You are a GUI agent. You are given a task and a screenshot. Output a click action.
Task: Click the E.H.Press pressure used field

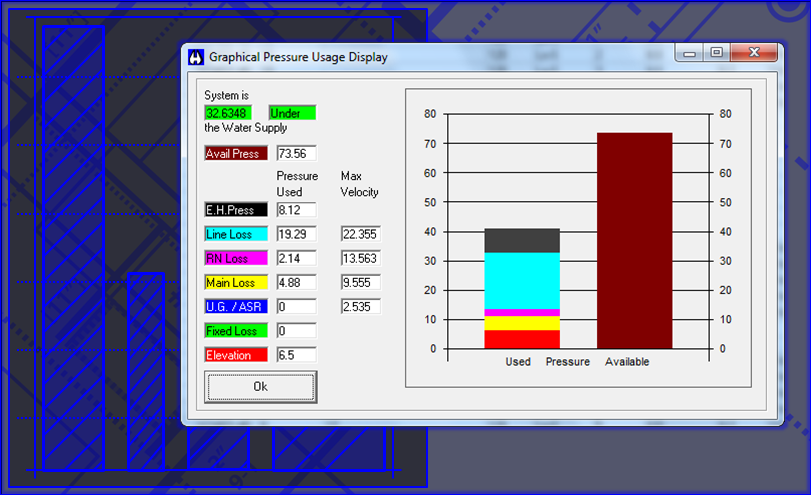[296, 210]
